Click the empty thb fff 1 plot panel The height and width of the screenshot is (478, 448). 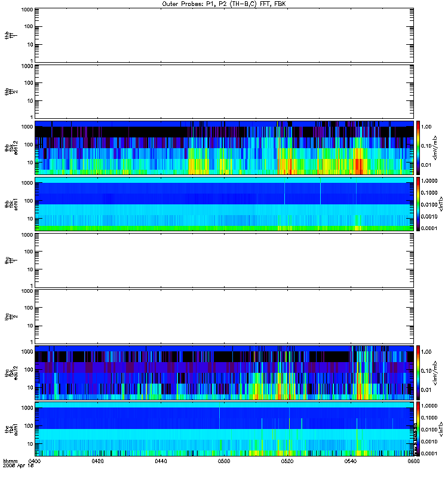pyautogui.click(x=224, y=35)
